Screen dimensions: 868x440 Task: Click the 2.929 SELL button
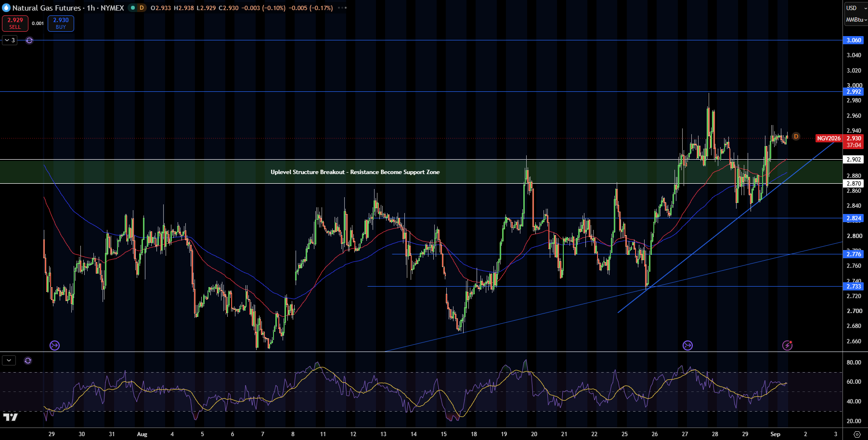[x=15, y=23]
